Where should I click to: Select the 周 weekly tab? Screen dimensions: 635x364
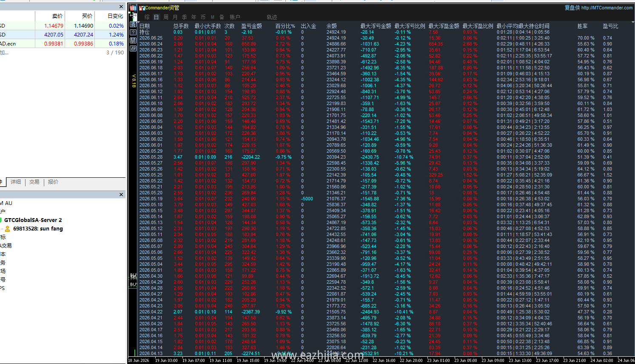click(x=166, y=17)
